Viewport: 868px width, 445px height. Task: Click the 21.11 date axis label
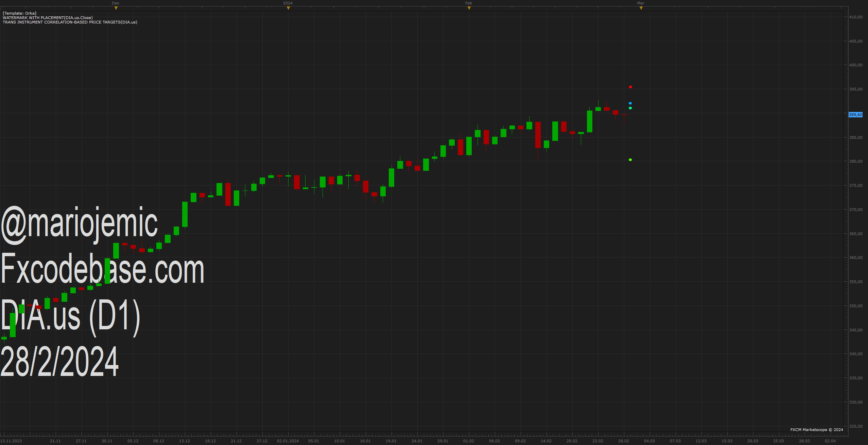(55, 441)
